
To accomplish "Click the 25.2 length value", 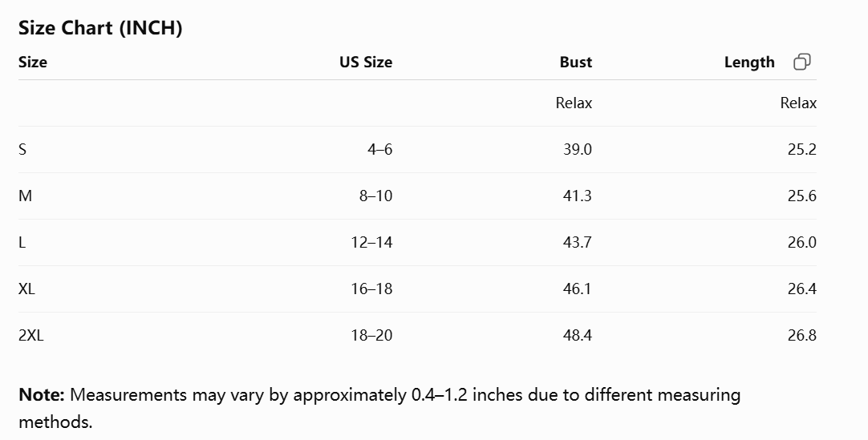I will click(x=802, y=149).
